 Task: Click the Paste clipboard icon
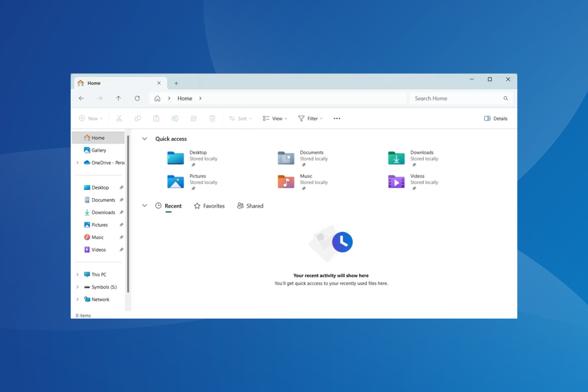click(156, 119)
